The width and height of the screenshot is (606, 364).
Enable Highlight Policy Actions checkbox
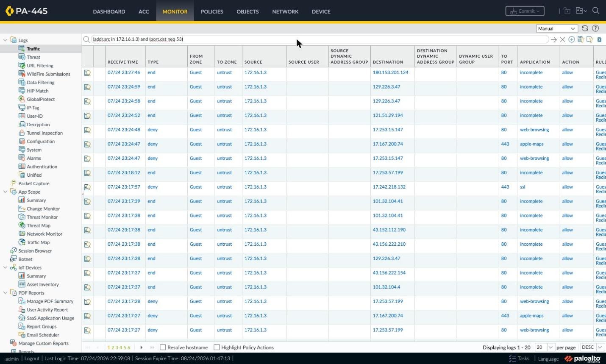[x=217, y=347]
